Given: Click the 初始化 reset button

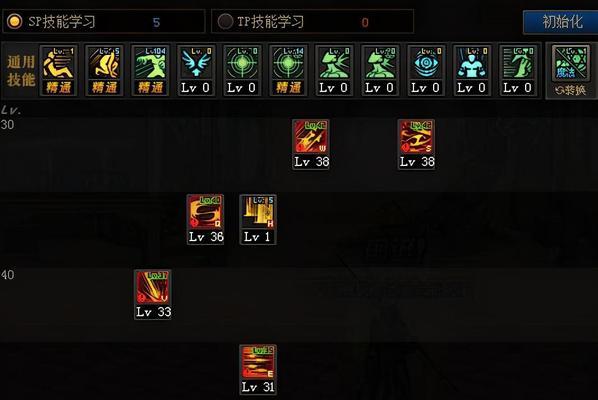Looking at the screenshot, I should 562,22.
